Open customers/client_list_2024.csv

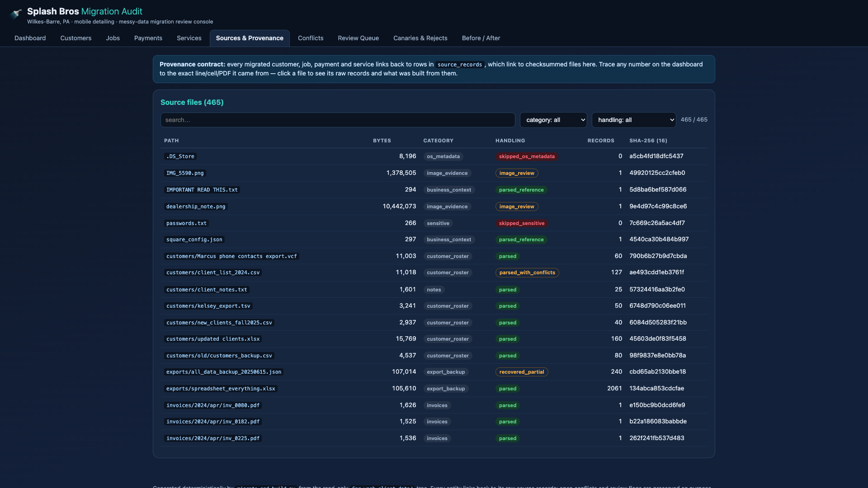[213, 272]
